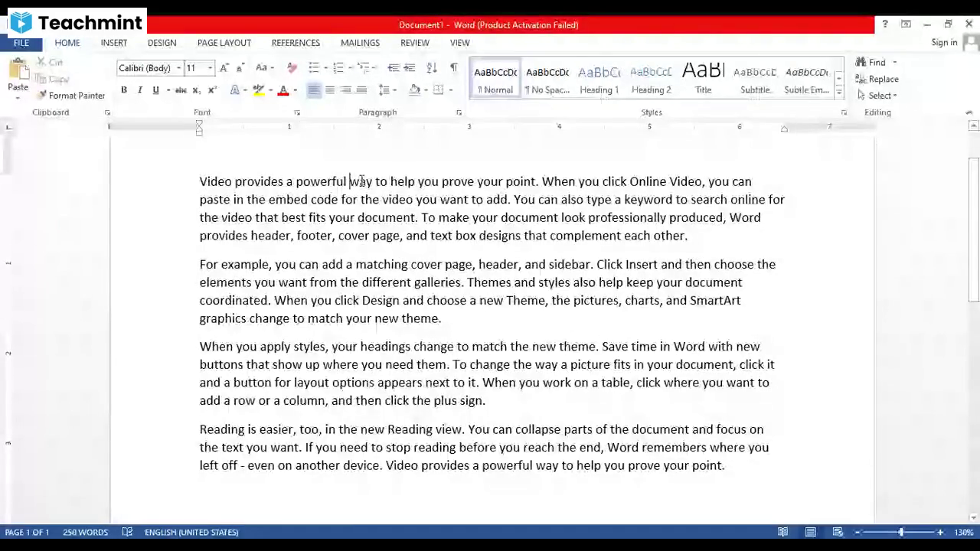Collapse the ribbon with the arrow
Screen dimensions: 980x551
pos(969,112)
